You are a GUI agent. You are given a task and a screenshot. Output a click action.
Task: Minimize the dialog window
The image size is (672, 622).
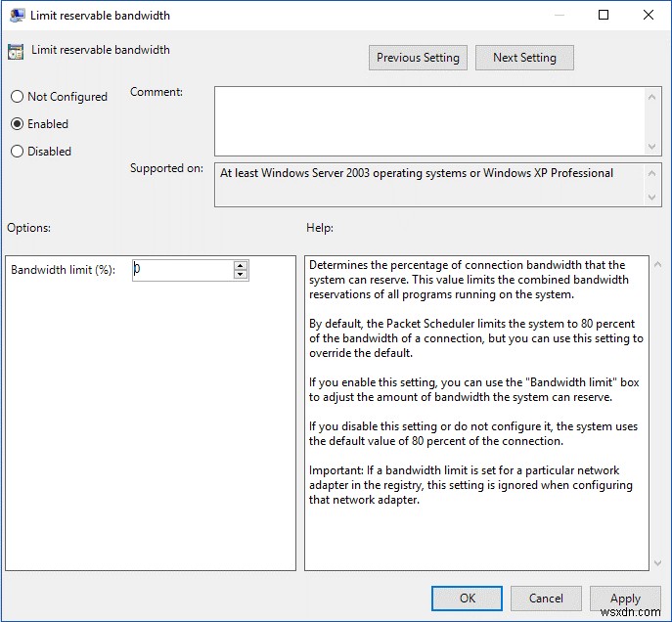click(559, 15)
